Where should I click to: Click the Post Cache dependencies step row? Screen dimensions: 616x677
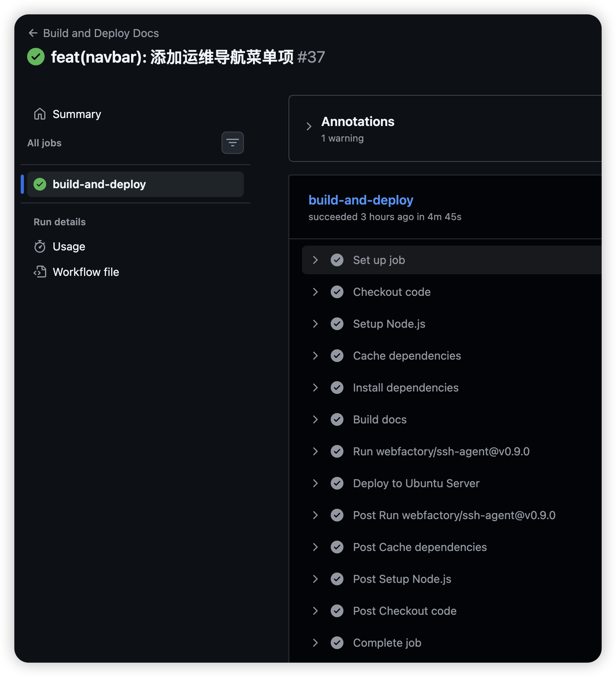pyautogui.click(x=420, y=547)
